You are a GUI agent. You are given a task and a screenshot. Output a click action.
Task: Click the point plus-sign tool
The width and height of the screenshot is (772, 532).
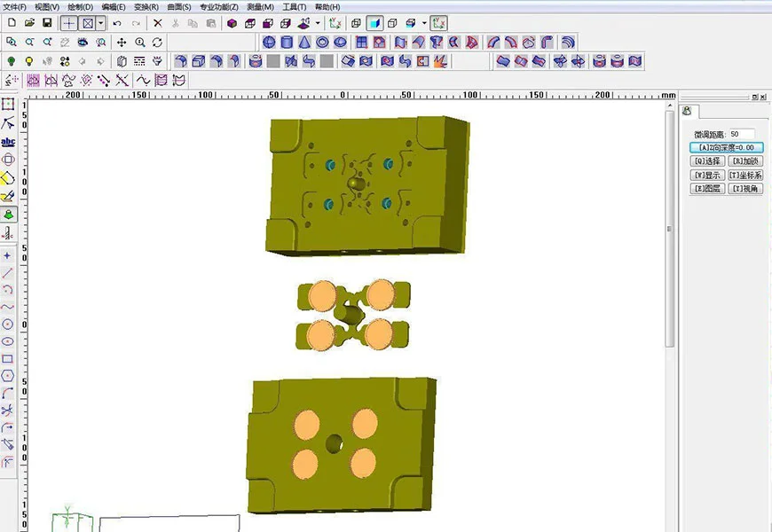click(7, 255)
